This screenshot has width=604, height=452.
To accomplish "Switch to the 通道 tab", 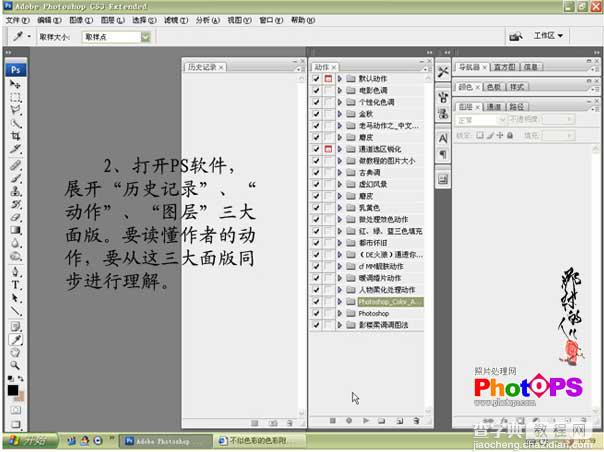I will [493, 107].
